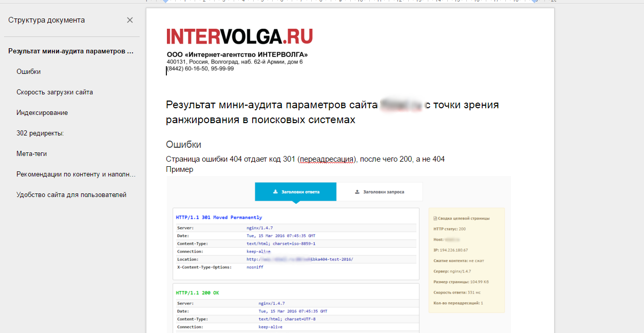Navigate to '302 редиректы:' outline item

pyautogui.click(x=40, y=133)
